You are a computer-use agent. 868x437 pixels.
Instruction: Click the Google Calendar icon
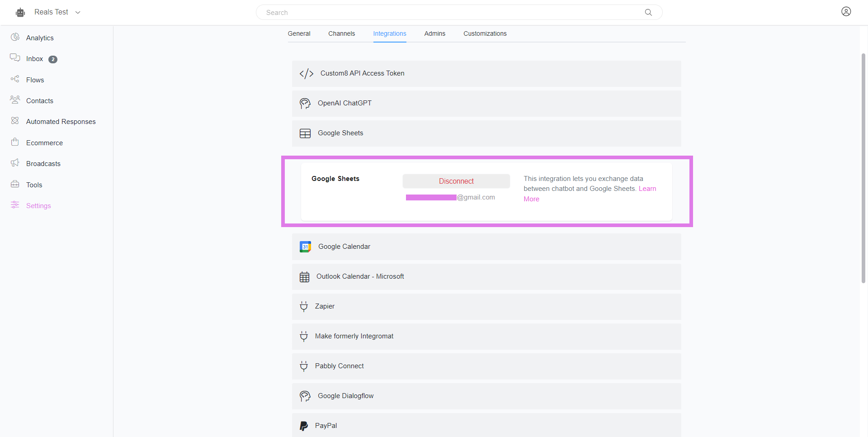(305, 247)
